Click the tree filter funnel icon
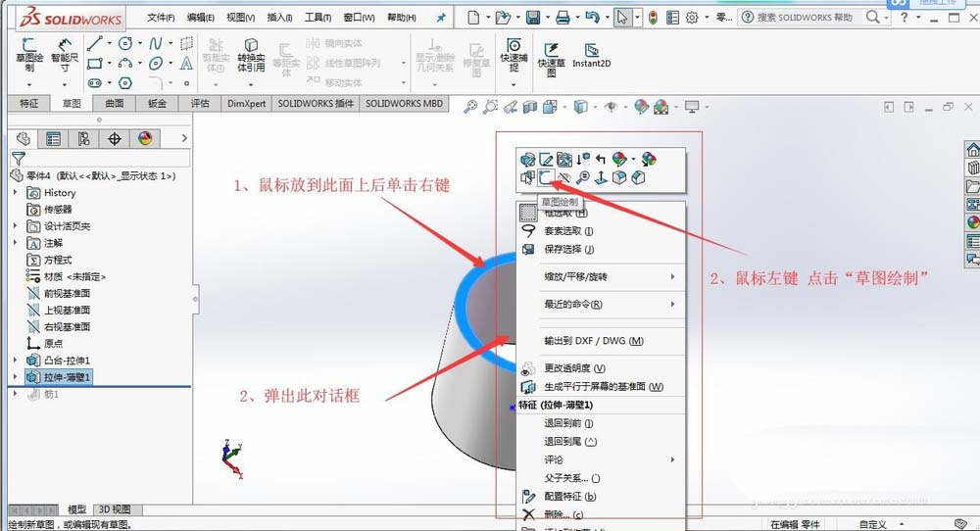Viewport: 980px width, 531px height. click(19, 158)
